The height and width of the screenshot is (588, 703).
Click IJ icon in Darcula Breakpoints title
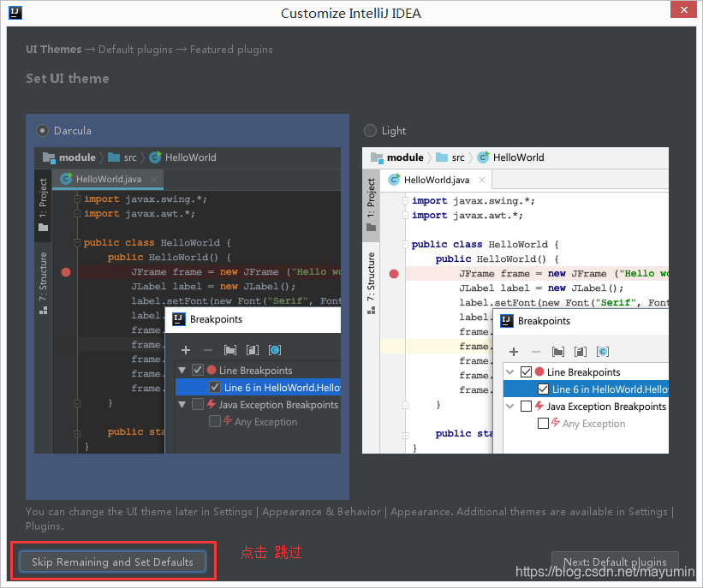[179, 319]
